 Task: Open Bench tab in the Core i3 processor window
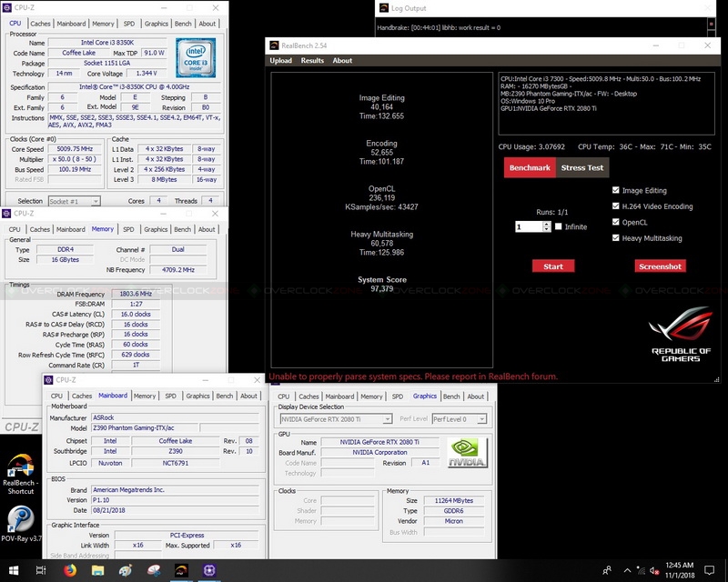click(183, 24)
